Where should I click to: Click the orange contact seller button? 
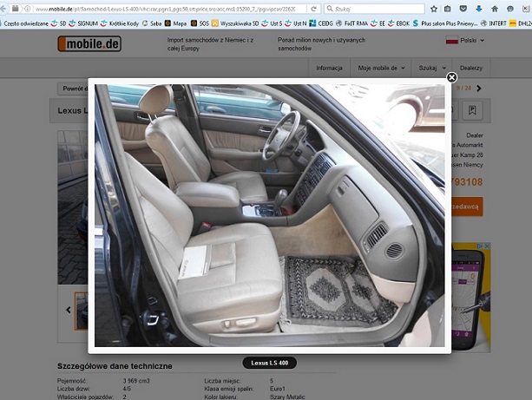click(467, 207)
